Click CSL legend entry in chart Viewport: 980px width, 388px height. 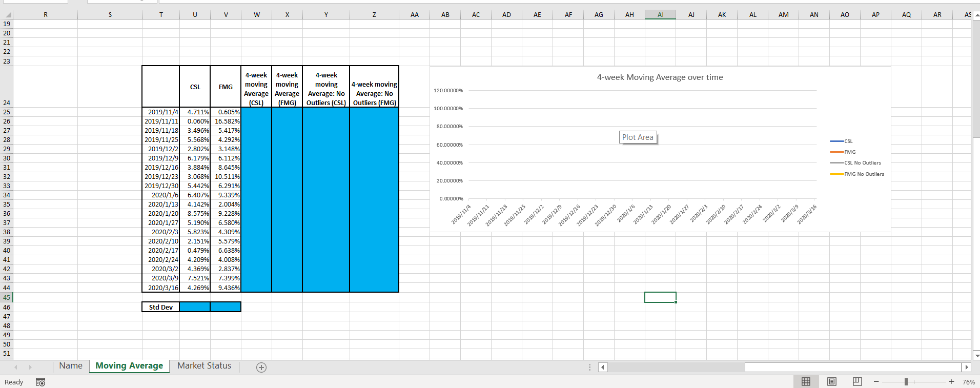tap(841, 141)
